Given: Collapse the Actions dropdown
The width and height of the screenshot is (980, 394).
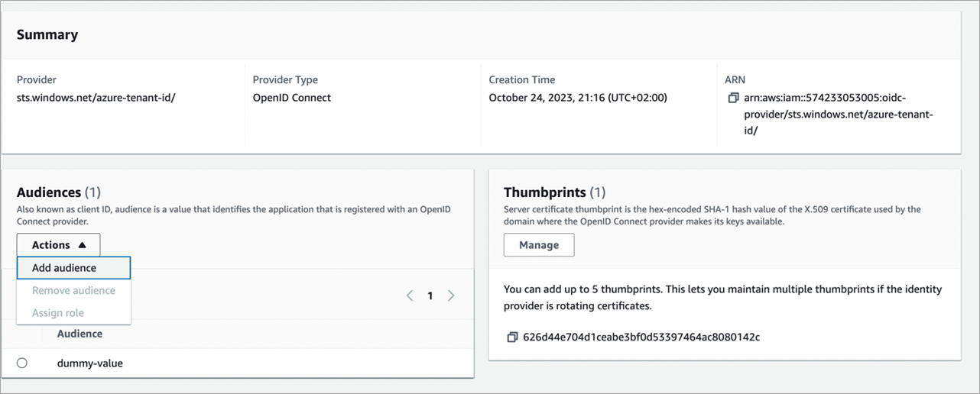Looking at the screenshot, I should pos(58,245).
